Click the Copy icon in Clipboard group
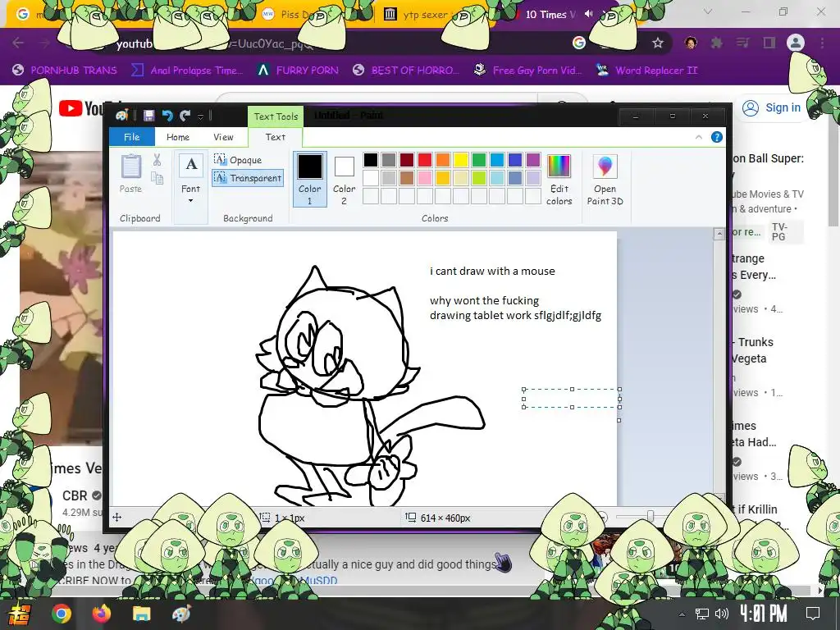Viewport: 840px width, 630px height. pos(157,178)
